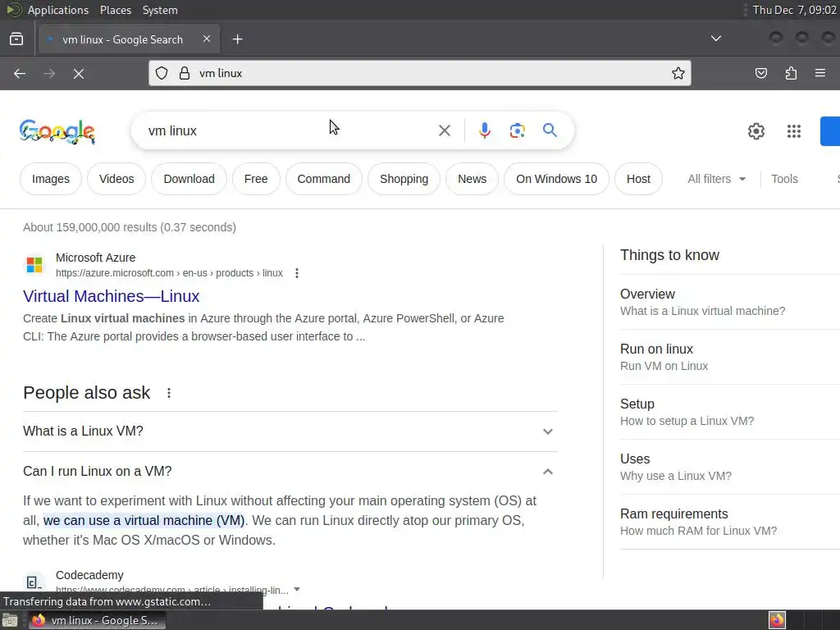Clear the Google search box text
This screenshot has height=630, width=840.
pos(444,130)
